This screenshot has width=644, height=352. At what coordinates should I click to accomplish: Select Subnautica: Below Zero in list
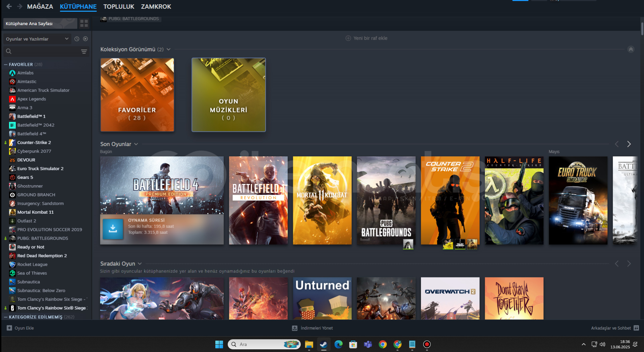tap(41, 291)
